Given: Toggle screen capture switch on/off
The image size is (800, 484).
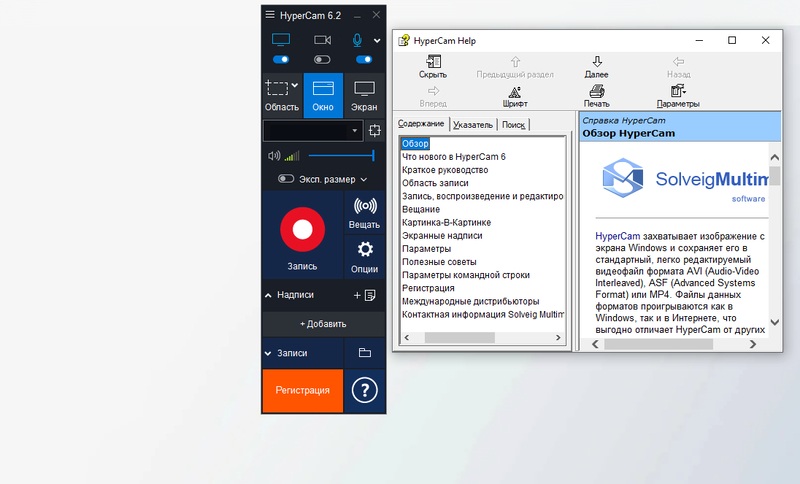Looking at the screenshot, I should (281, 59).
